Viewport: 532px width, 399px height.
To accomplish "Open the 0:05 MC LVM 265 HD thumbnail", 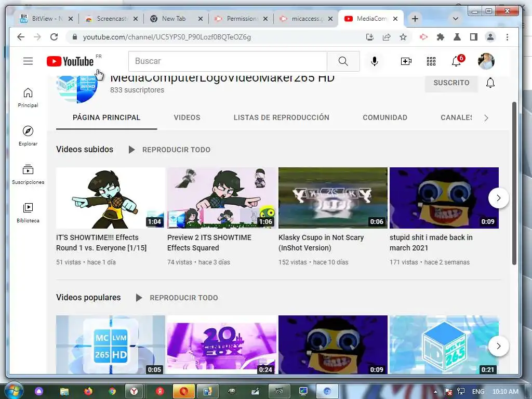I will click(111, 345).
